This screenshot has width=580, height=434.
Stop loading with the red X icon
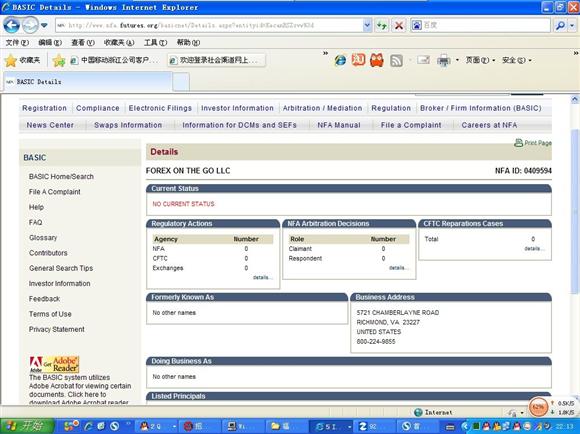tap(399, 26)
